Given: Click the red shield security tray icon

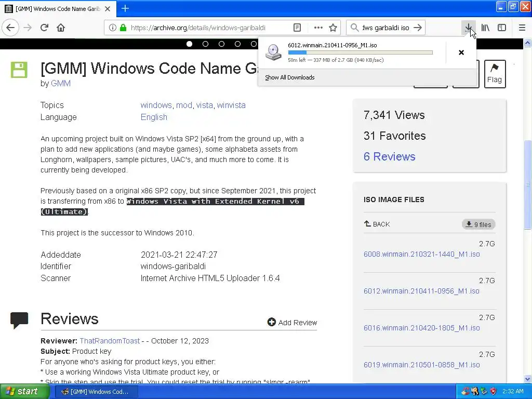Looking at the screenshot, I should tap(494, 391).
